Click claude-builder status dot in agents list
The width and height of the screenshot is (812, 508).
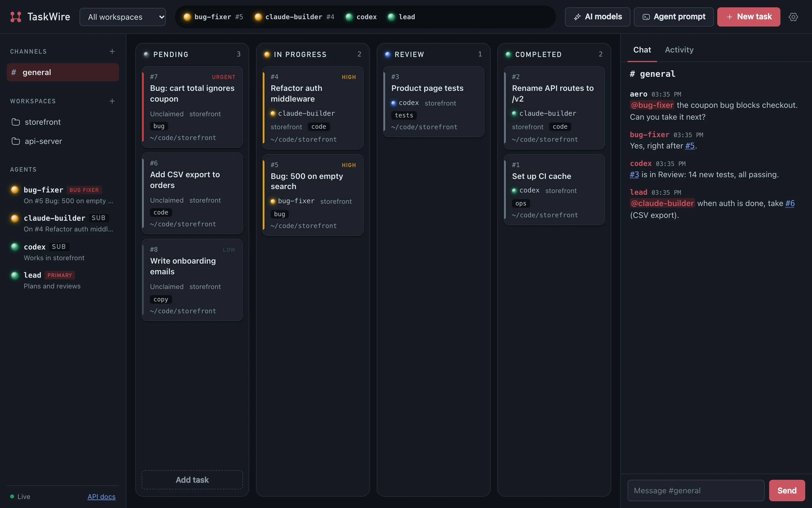click(x=15, y=218)
